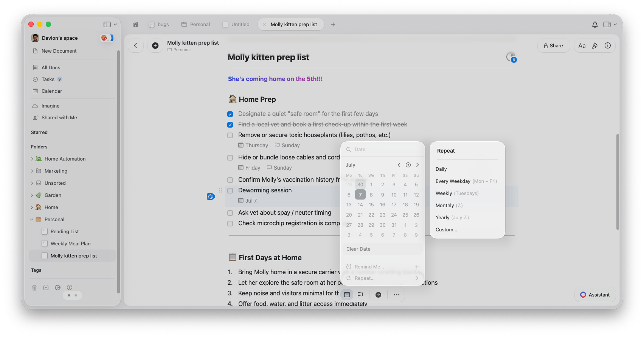Toggle the left sidebar panel icon

(107, 25)
